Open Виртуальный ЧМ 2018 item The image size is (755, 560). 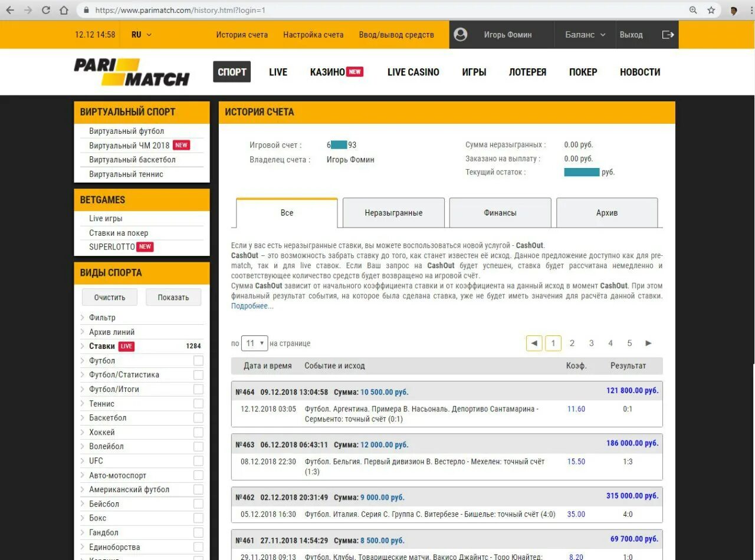pyautogui.click(x=129, y=145)
